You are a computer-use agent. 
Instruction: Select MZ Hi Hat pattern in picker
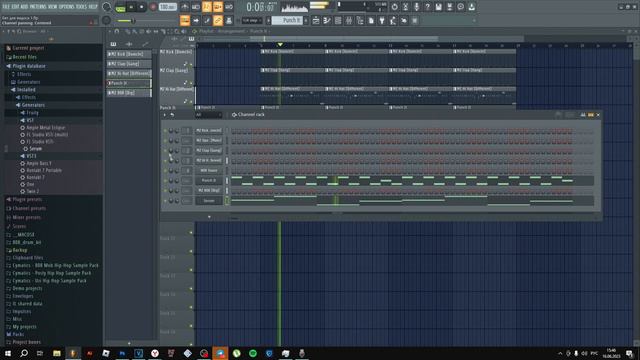[129, 73]
